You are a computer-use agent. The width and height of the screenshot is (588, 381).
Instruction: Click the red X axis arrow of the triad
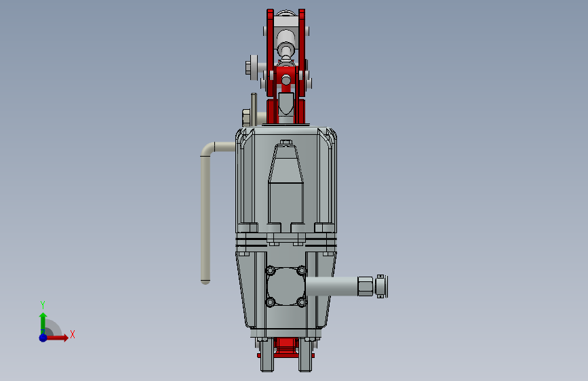(x=57, y=338)
